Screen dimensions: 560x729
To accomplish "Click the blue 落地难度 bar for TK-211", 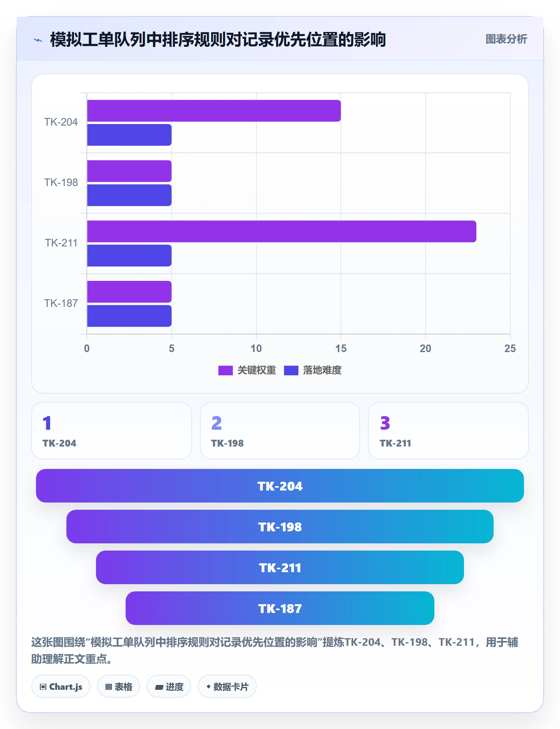I will click(x=129, y=256).
